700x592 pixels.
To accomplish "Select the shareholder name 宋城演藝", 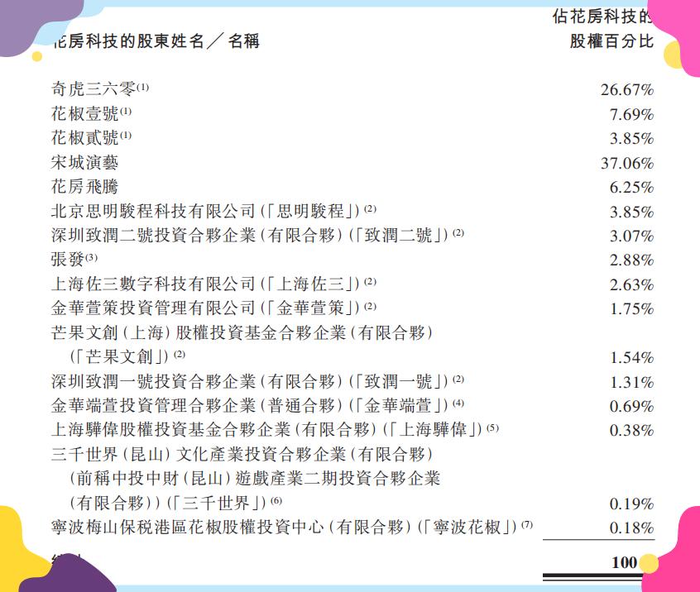I will [85, 162].
